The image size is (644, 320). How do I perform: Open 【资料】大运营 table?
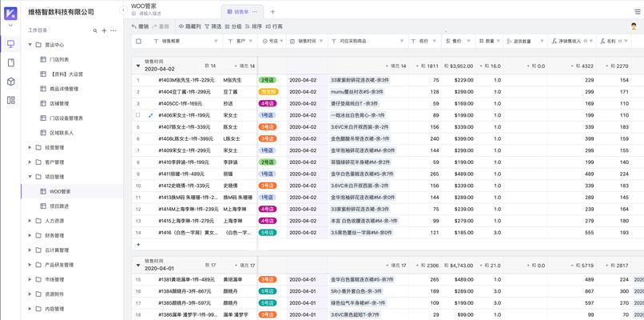point(66,74)
